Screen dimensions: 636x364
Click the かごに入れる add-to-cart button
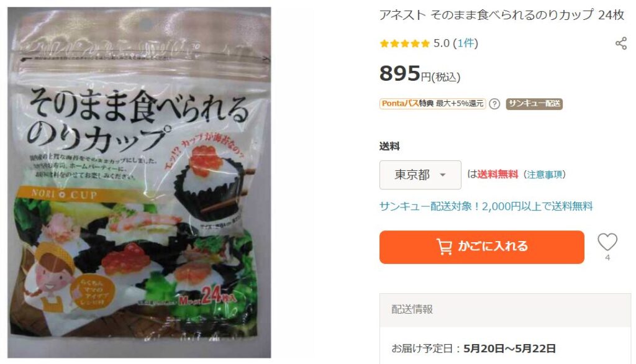482,247
